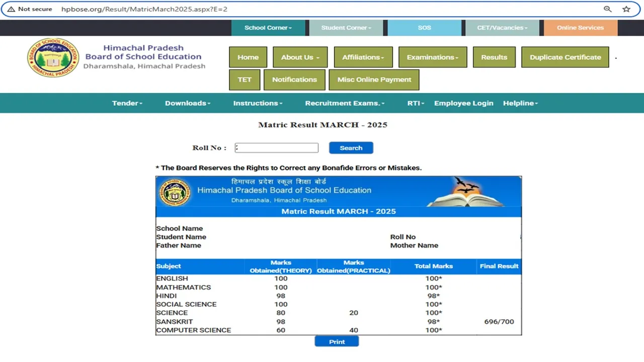Open the TET menu item

245,79
